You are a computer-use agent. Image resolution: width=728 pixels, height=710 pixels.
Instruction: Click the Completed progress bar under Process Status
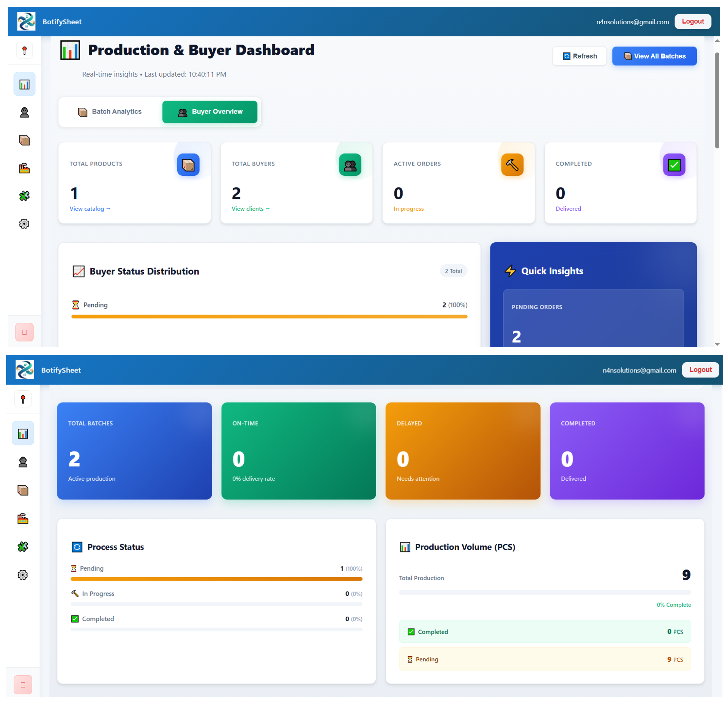[216, 629]
